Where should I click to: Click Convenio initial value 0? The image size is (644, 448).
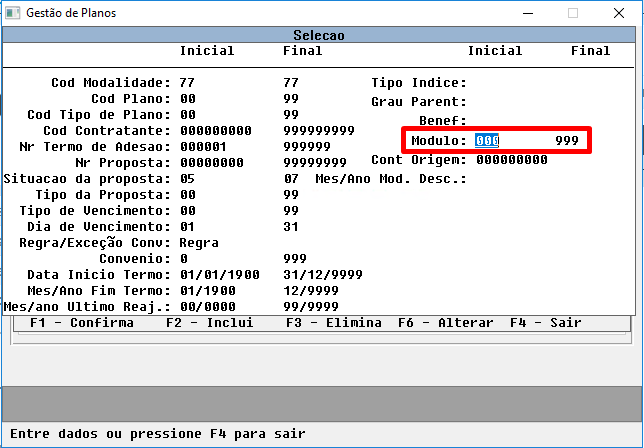[184, 259]
